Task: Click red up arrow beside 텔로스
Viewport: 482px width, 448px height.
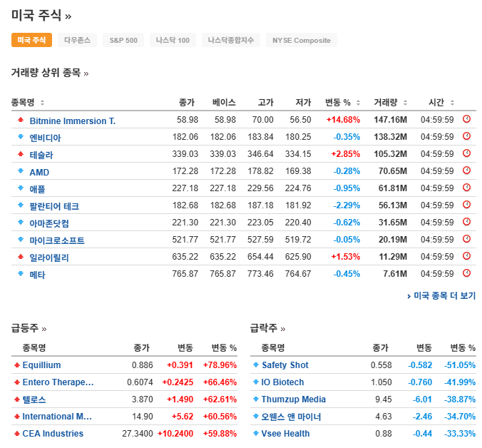Action: (x=17, y=399)
